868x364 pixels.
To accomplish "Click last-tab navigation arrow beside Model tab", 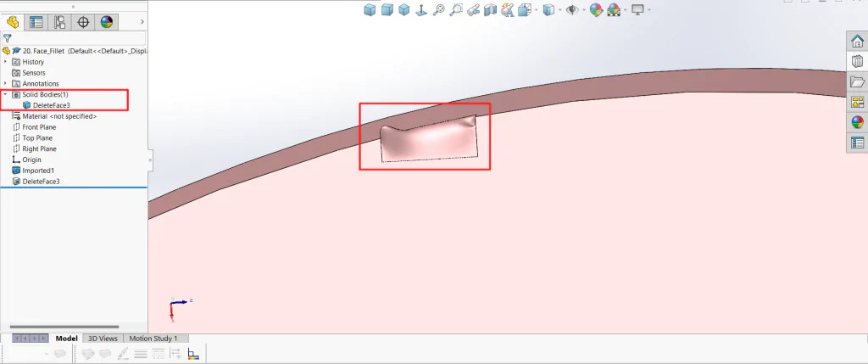I will click(46, 339).
